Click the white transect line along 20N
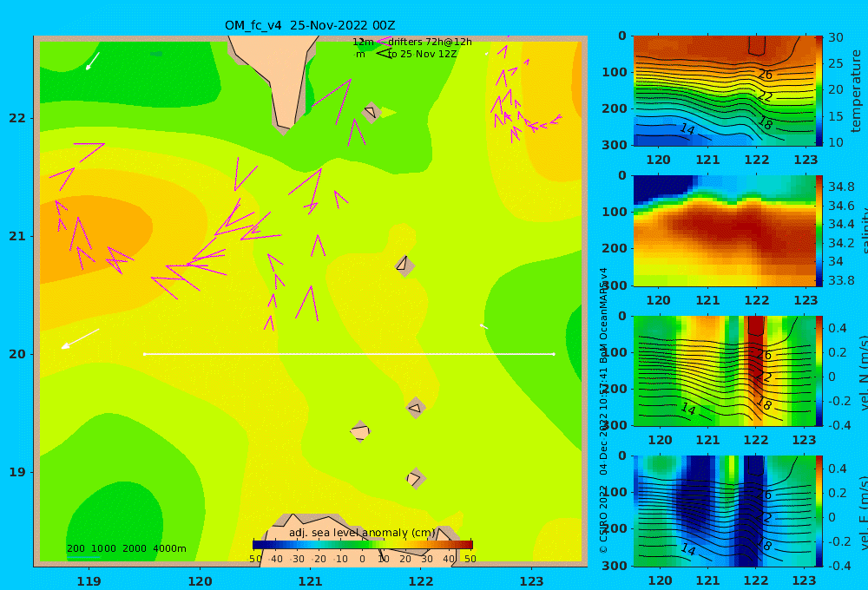The image size is (868, 590). [349, 354]
